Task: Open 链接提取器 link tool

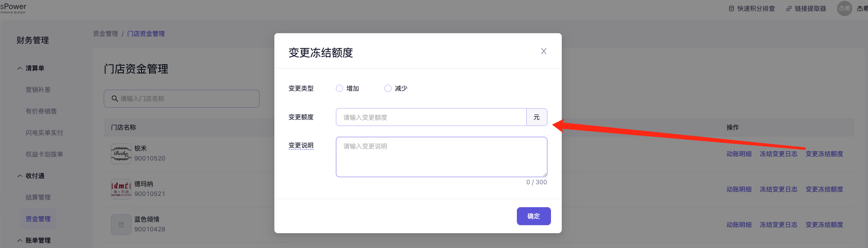Action: (806, 9)
